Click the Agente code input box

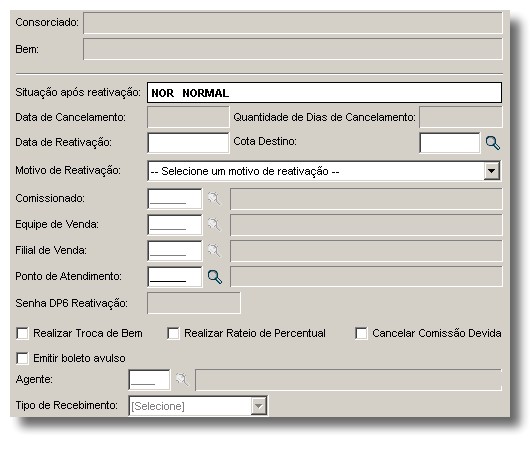pyautogui.click(x=149, y=380)
